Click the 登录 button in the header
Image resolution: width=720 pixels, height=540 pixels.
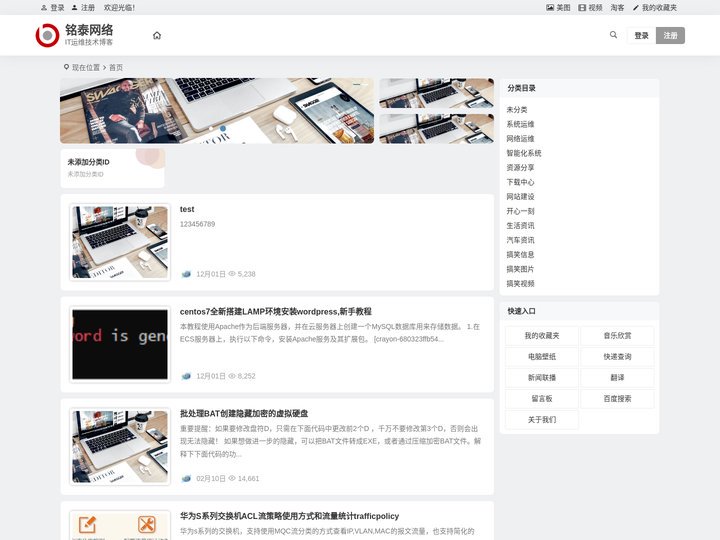point(641,35)
